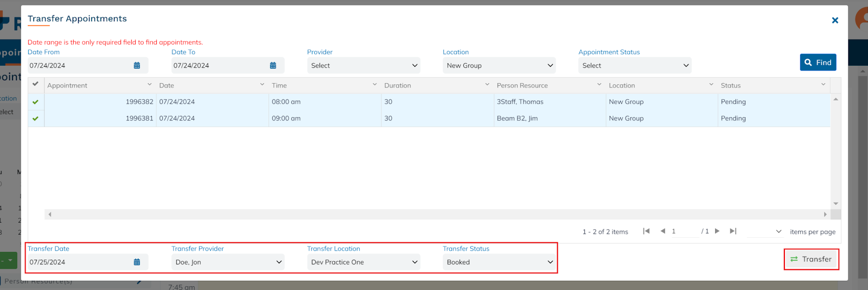Viewport: 868px width, 290px height.
Task: Uncheck appointment 1996381 row
Action: [x=36, y=118]
